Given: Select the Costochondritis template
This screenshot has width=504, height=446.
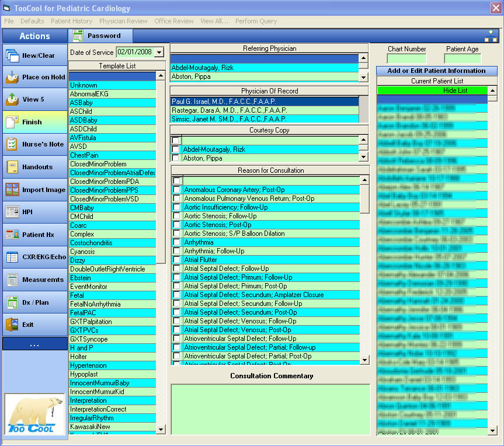Looking at the screenshot, I should tap(113, 243).
